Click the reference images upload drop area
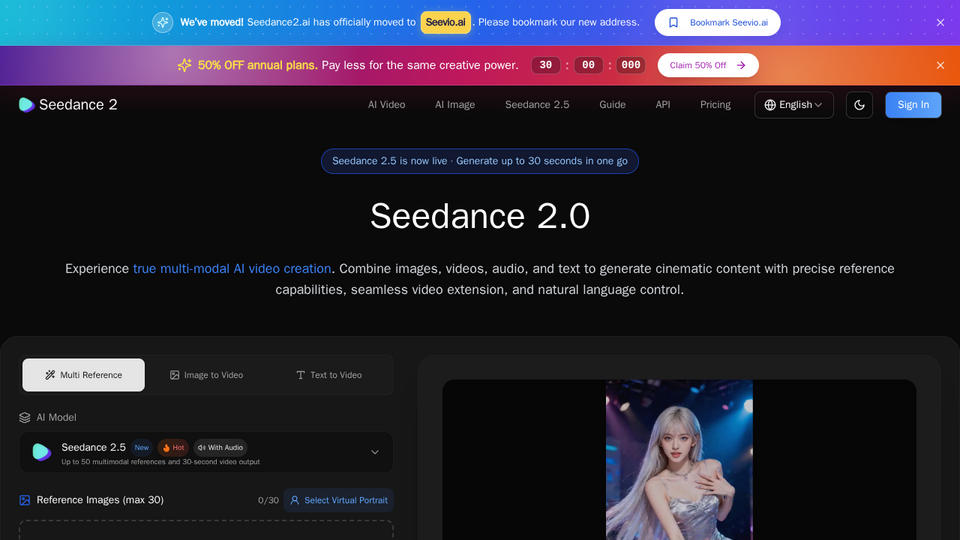 pyautogui.click(x=206, y=530)
